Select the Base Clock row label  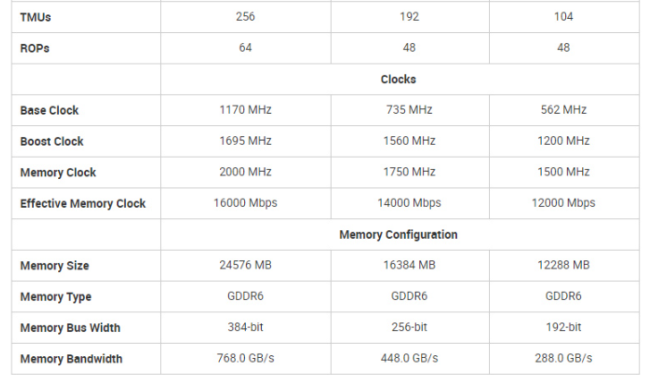(49, 110)
